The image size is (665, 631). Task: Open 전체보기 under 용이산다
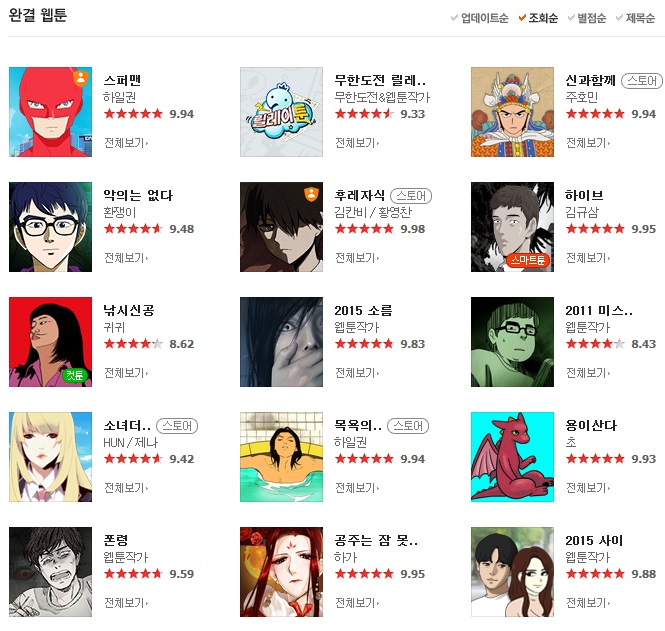pyautogui.click(x=588, y=488)
